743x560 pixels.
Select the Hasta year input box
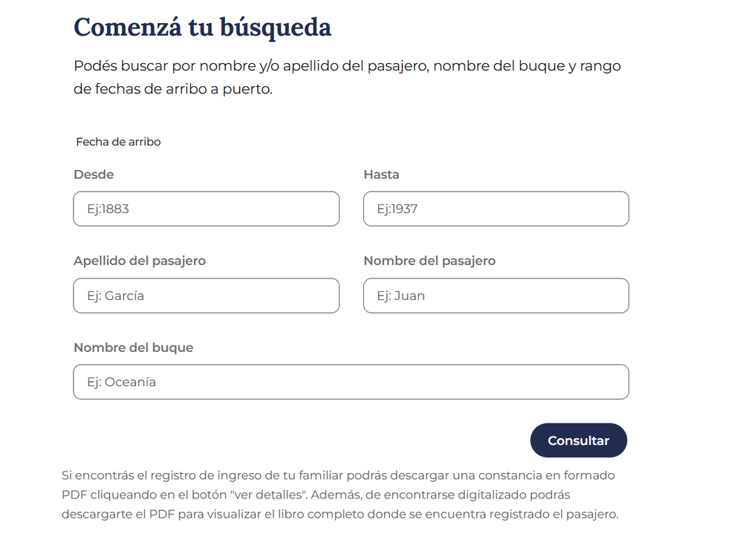click(496, 209)
